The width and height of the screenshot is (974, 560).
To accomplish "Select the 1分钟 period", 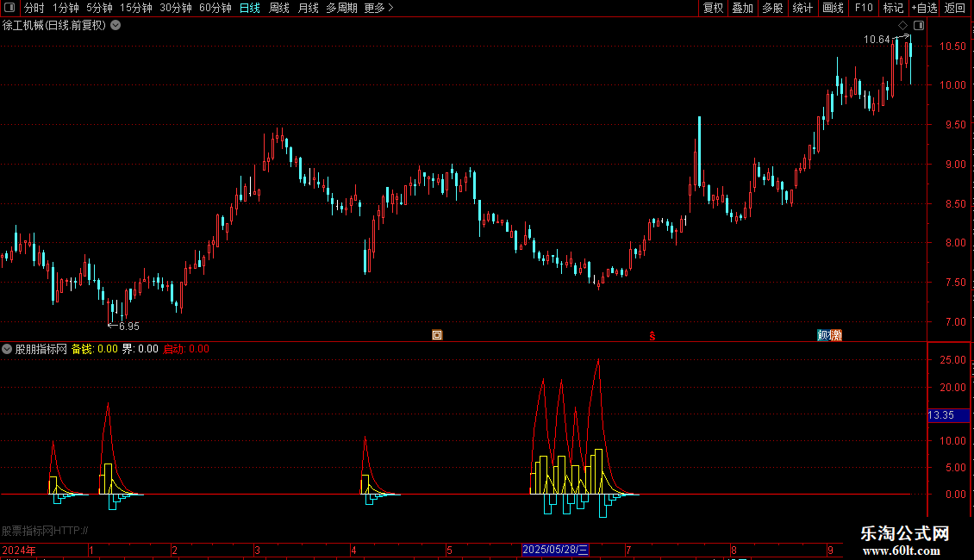I will click(x=66, y=8).
